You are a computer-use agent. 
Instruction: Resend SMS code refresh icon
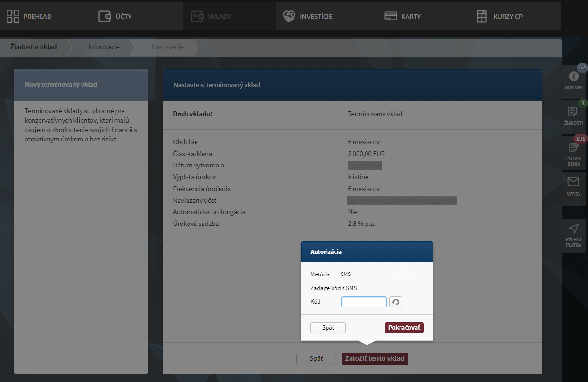point(396,302)
